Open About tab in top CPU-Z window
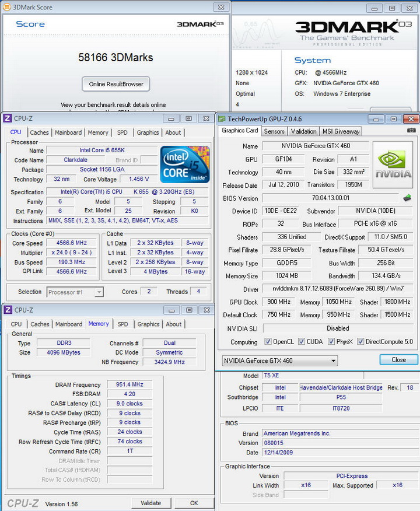This screenshot has height=511, width=420. pos(173,132)
